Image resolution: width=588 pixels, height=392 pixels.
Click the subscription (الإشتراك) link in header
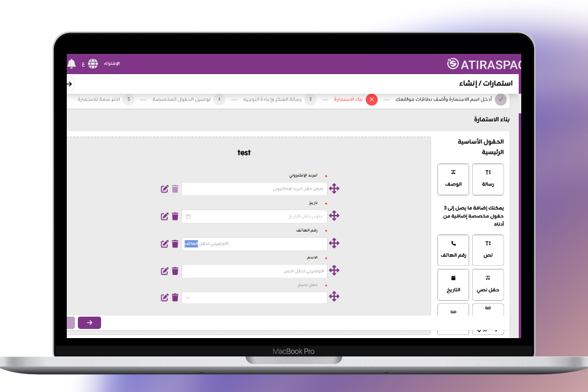coord(111,64)
